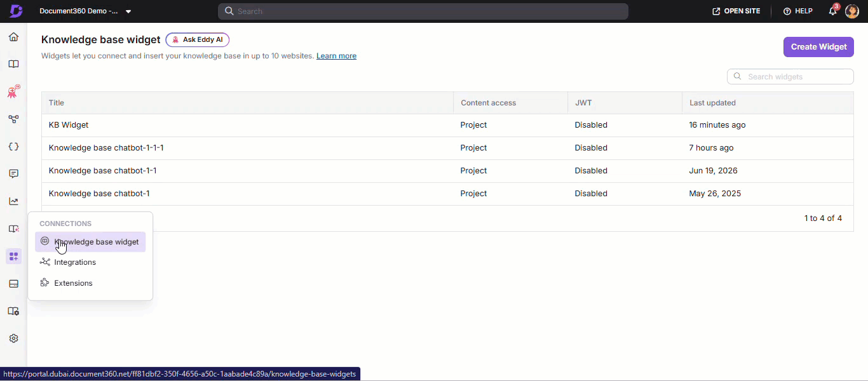Open knowledge base site settings icon
The image size is (868, 381).
13,311
